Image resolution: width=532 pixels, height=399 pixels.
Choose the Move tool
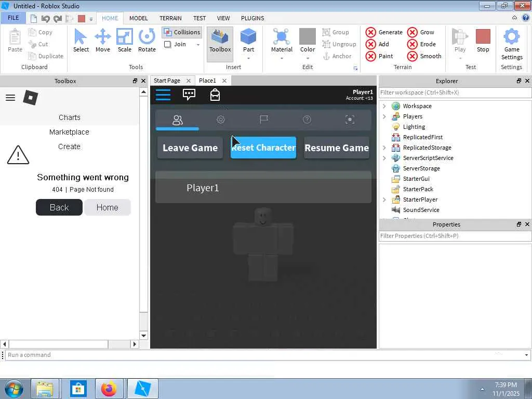[x=102, y=41]
